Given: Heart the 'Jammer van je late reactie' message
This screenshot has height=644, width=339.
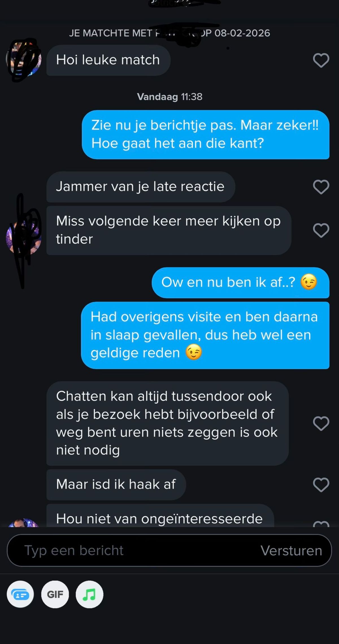Looking at the screenshot, I should click(x=321, y=187).
